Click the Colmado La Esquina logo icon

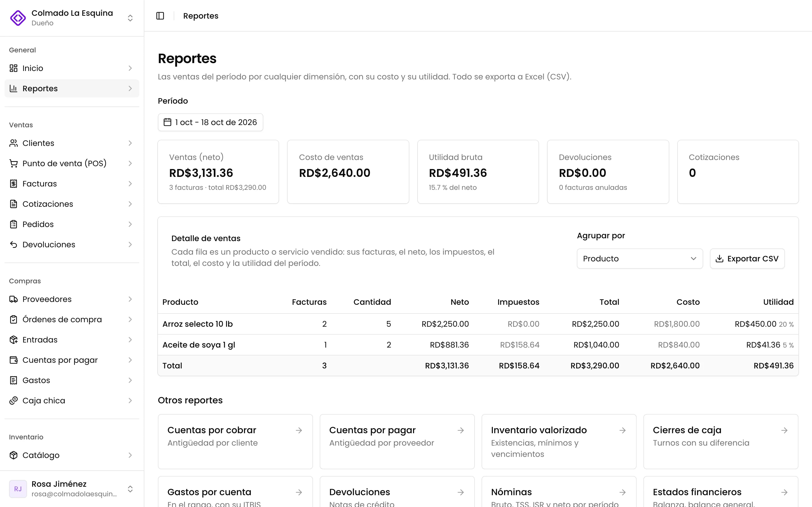(18, 18)
